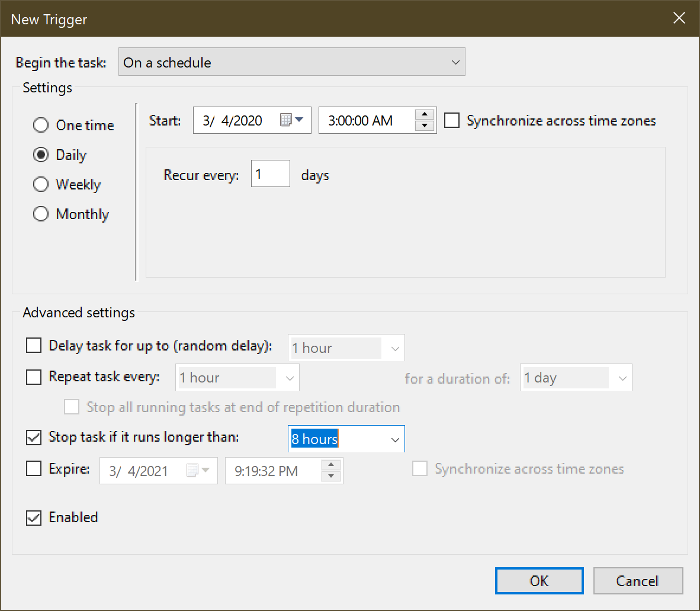Check the Expire Synchronize across time zones box

(x=420, y=469)
